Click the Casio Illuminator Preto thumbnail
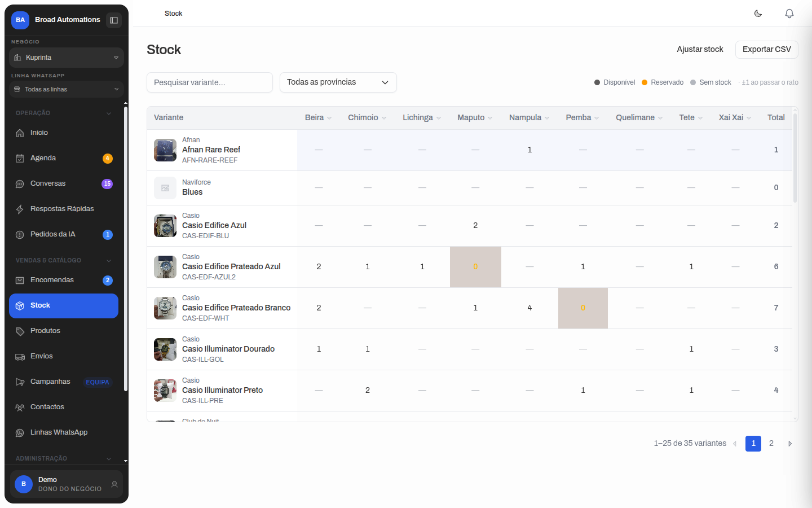This screenshot has width=812, height=508. 165,391
